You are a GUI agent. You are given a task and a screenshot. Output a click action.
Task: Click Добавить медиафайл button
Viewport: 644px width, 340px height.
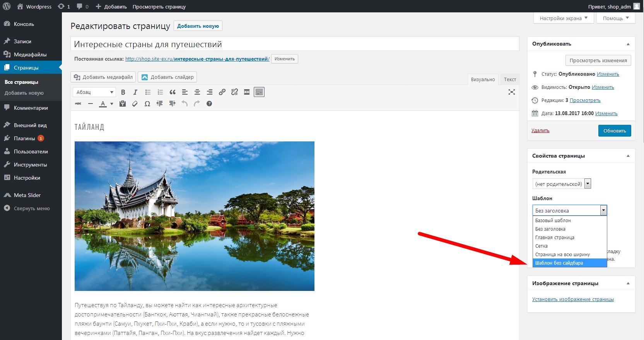coord(103,77)
